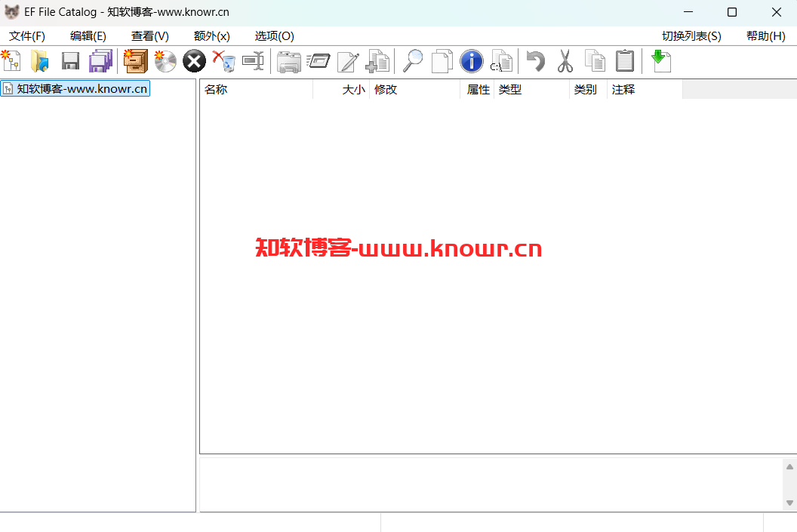Screen dimensions: 797x532
Task: Maximize the EF File Catalog window
Action: tap(732, 12)
